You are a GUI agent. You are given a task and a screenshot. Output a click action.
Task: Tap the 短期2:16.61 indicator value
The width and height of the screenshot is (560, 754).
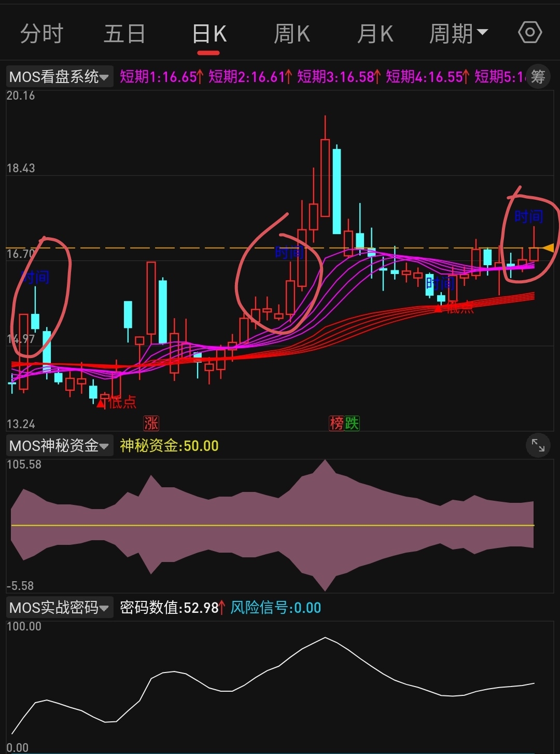pyautogui.click(x=250, y=77)
